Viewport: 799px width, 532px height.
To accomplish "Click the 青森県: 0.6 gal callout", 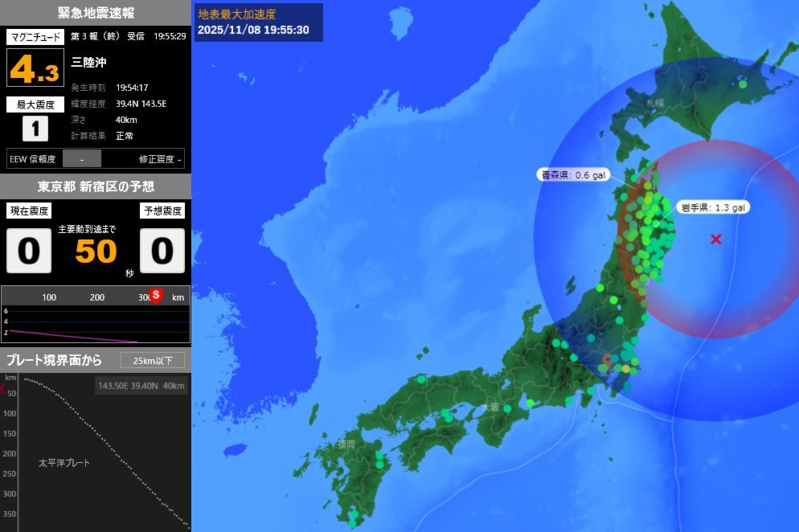I will [x=573, y=174].
